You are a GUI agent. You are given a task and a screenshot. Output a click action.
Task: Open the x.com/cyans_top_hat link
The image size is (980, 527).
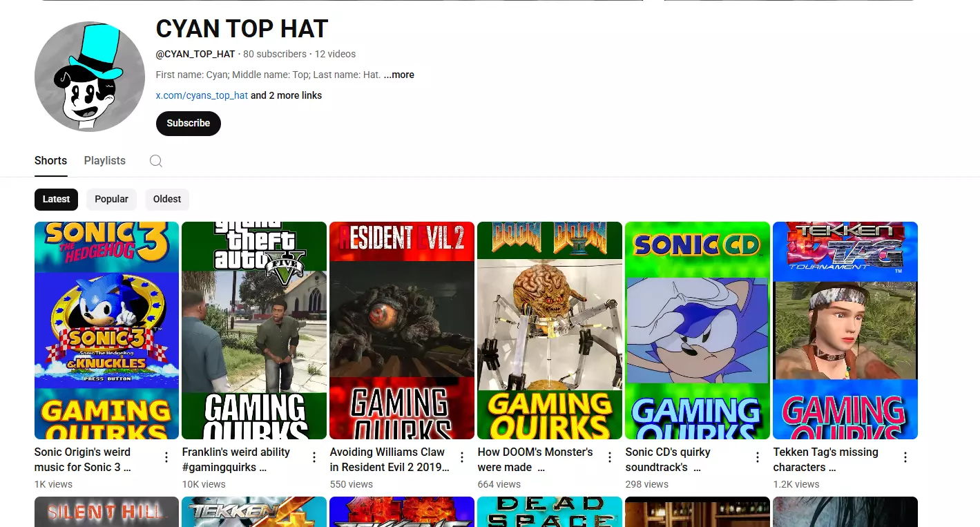202,95
